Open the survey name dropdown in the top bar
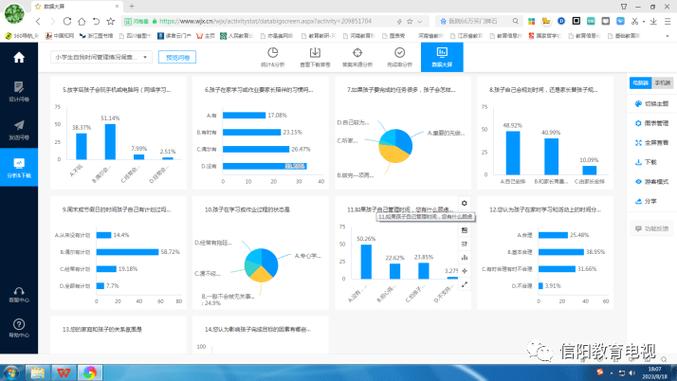 [x=101, y=57]
